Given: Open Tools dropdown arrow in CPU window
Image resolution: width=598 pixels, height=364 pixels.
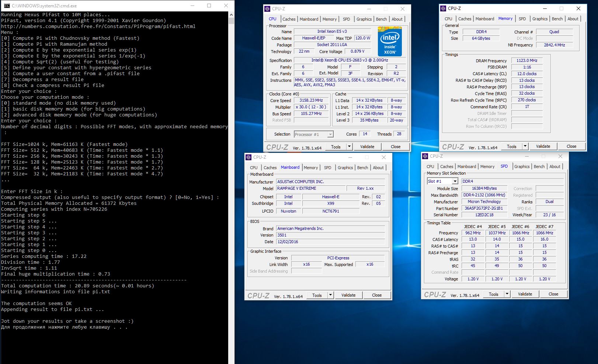Looking at the screenshot, I should 349,147.
